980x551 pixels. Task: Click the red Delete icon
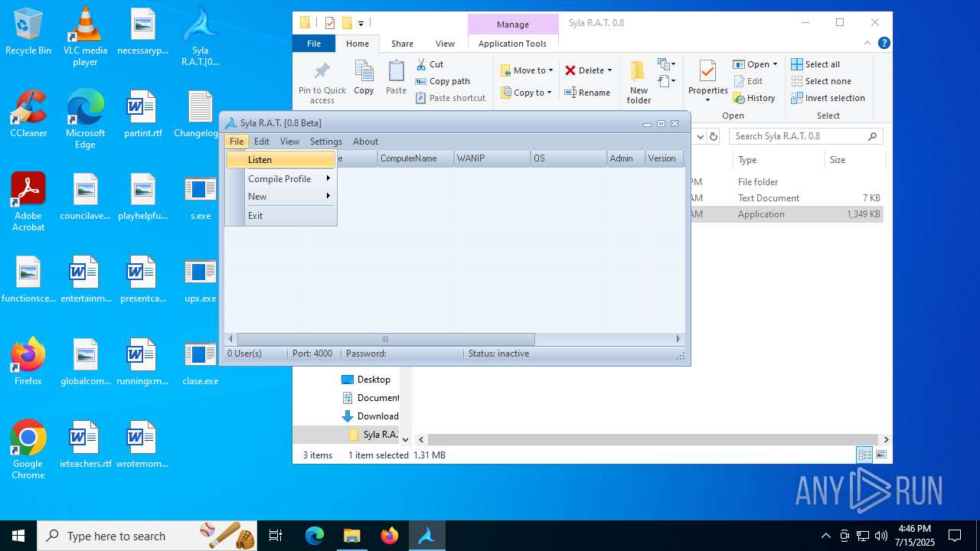570,70
